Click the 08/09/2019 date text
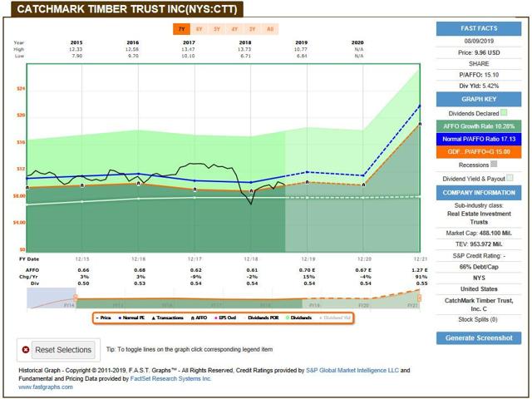The height and width of the screenshot is (399, 532). 479,41
